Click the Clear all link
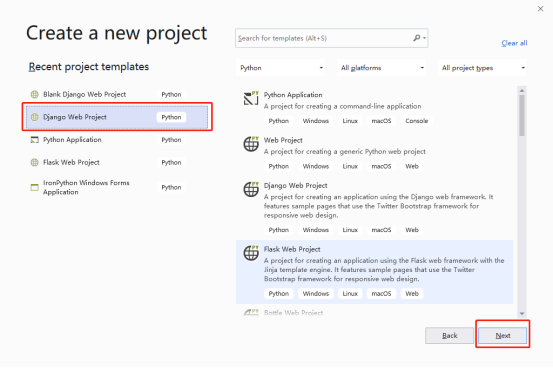The image size is (553, 368). tap(514, 43)
